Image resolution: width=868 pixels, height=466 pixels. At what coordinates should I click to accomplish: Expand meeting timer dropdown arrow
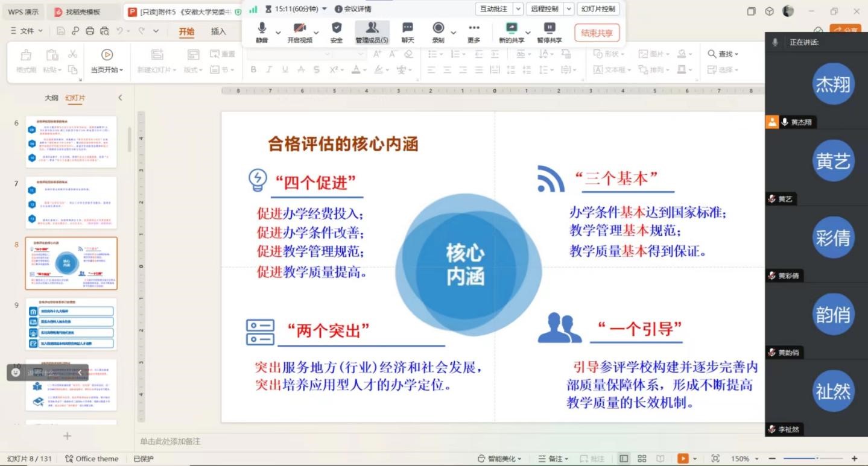[x=325, y=9]
